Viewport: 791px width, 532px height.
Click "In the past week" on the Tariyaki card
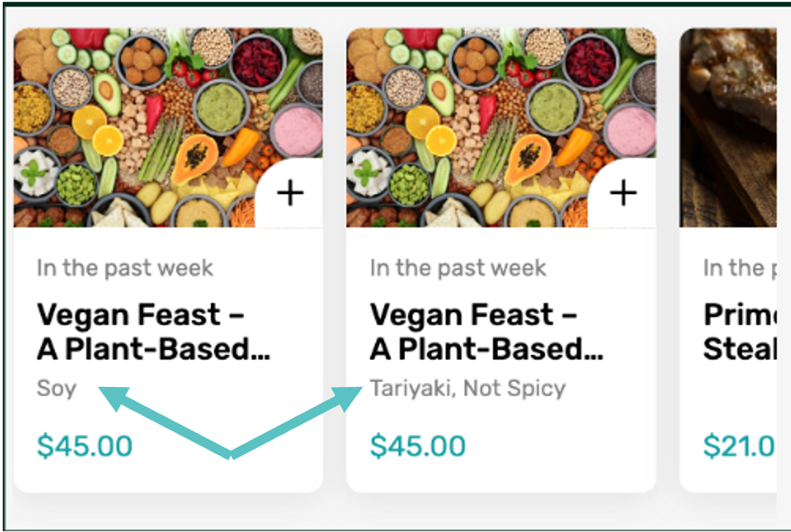(458, 268)
